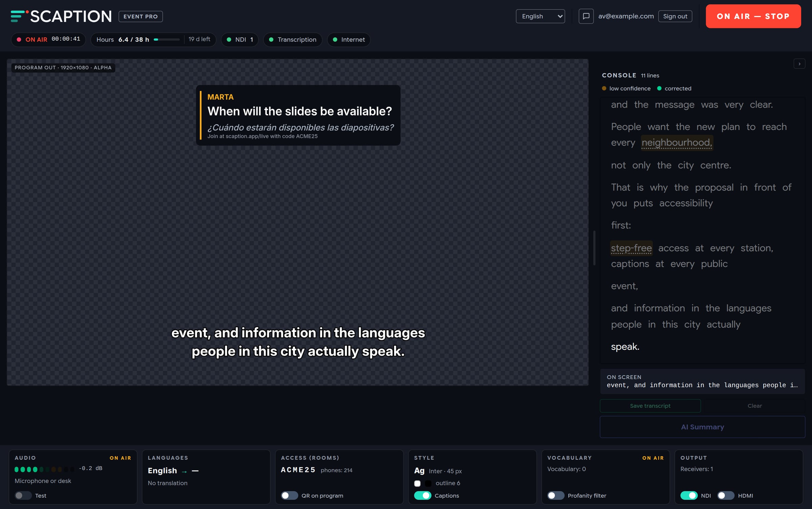Open the Output panel card
The width and height of the screenshot is (812, 509).
click(739, 477)
